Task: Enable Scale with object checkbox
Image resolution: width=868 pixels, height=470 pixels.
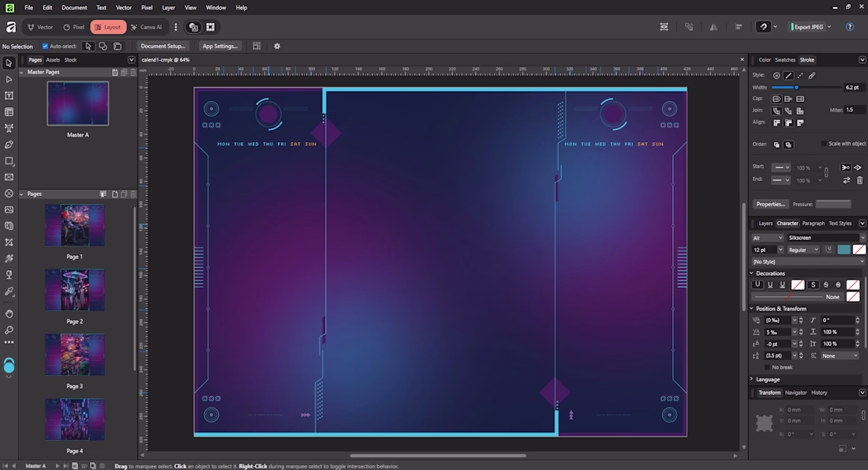Action: [824, 144]
